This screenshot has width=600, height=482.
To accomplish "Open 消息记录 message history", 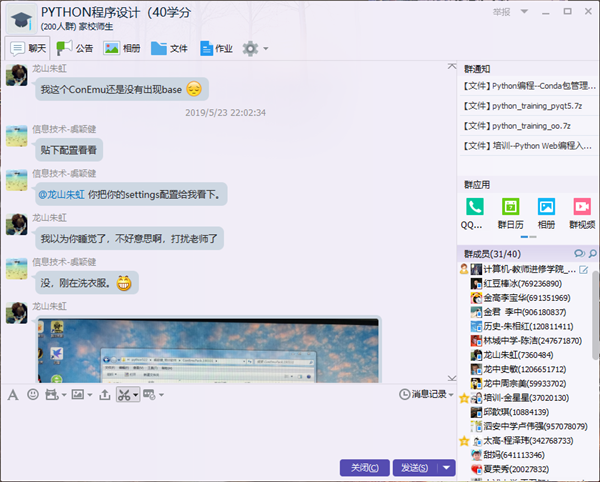I will point(423,394).
